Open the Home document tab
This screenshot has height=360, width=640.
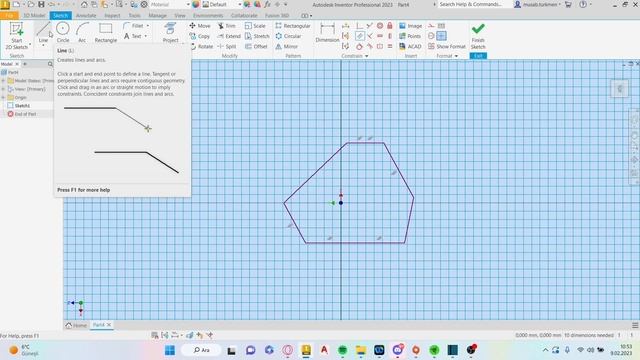pyautogui.click(x=76, y=325)
